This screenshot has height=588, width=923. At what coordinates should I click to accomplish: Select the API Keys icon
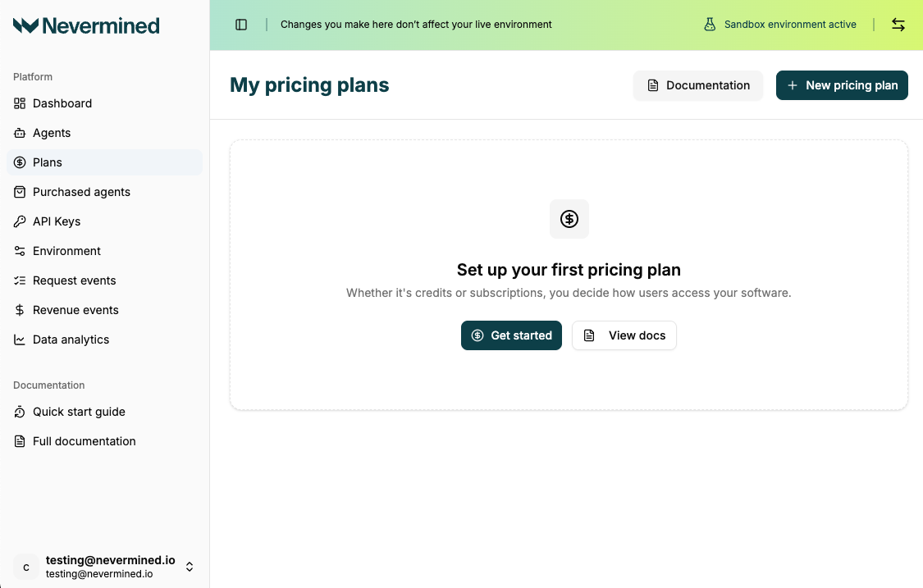19,221
